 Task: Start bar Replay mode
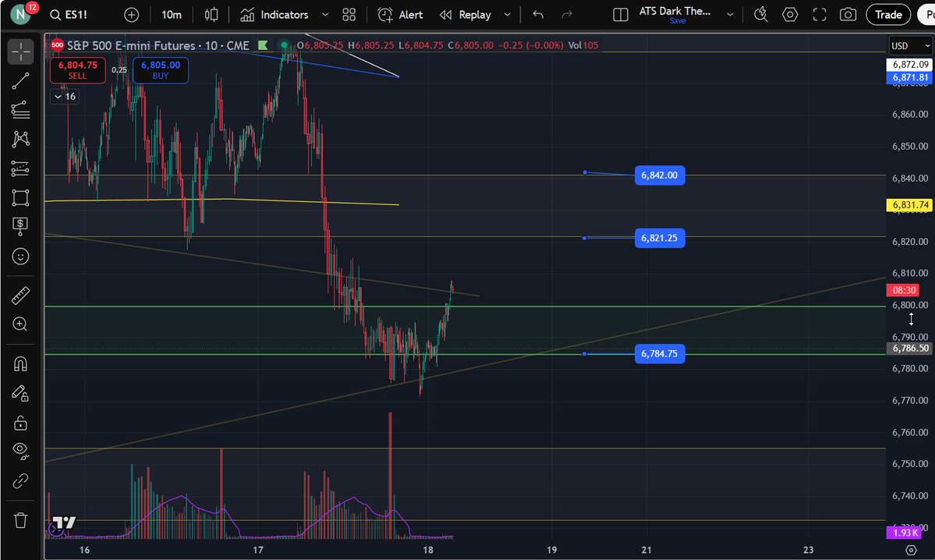465,15
